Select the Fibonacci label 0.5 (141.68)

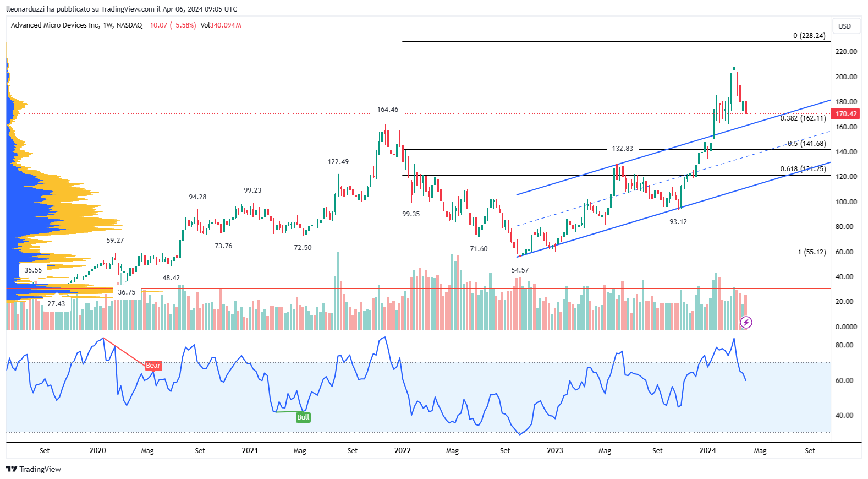point(806,144)
